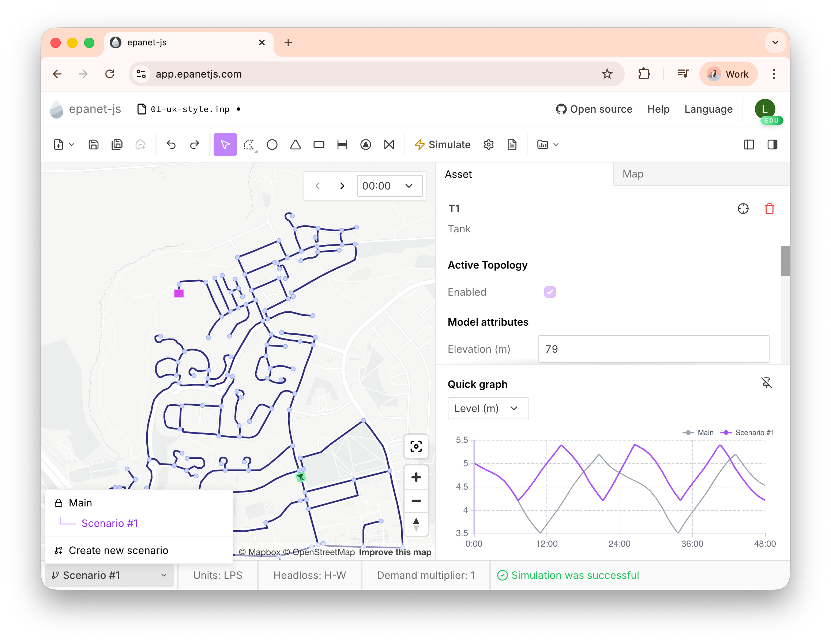The height and width of the screenshot is (644, 831).
Task: Click Create new scenario
Action: point(119,550)
